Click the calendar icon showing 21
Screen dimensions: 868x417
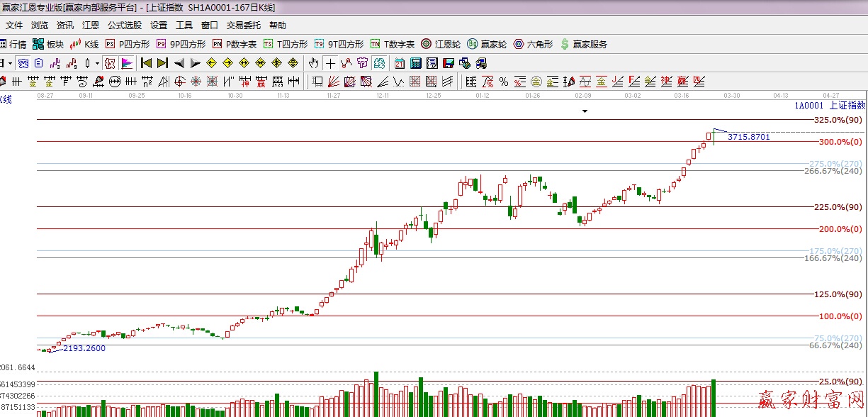pos(400,62)
